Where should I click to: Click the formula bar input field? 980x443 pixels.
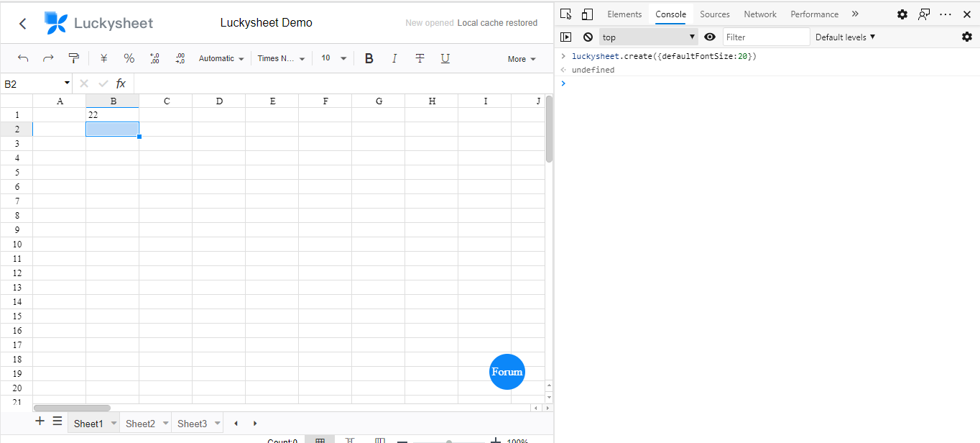(x=343, y=83)
